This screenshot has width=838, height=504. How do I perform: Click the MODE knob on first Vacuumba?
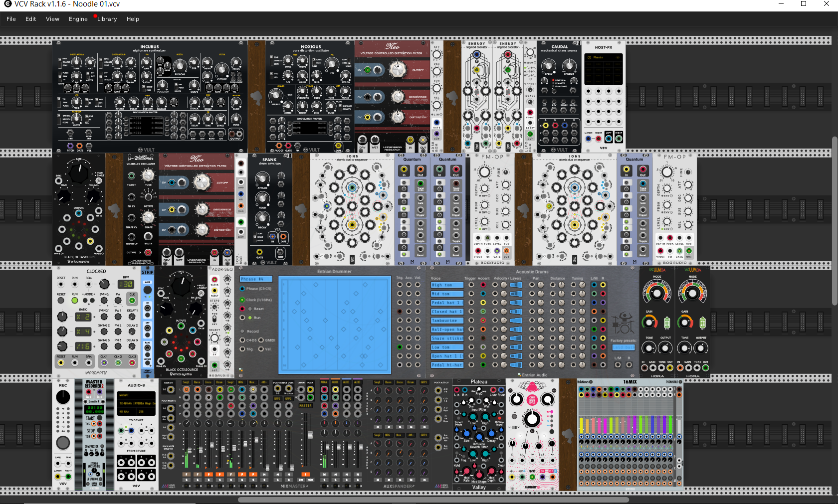pos(657,293)
